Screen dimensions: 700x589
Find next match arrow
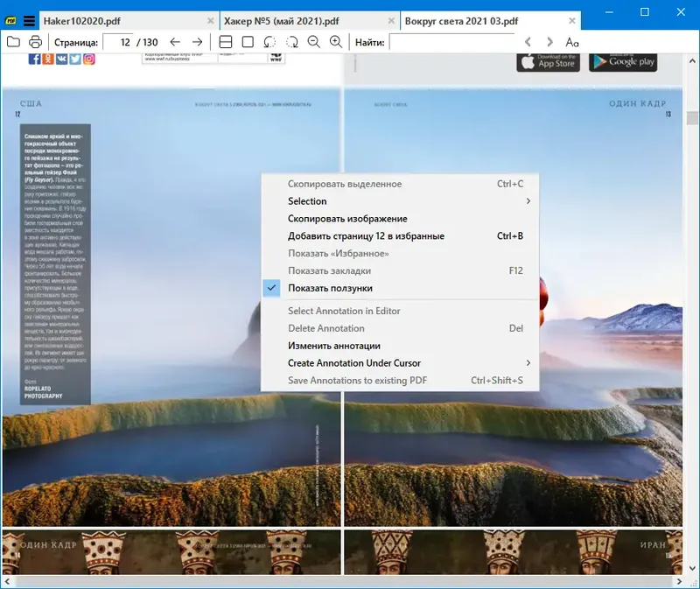point(549,42)
